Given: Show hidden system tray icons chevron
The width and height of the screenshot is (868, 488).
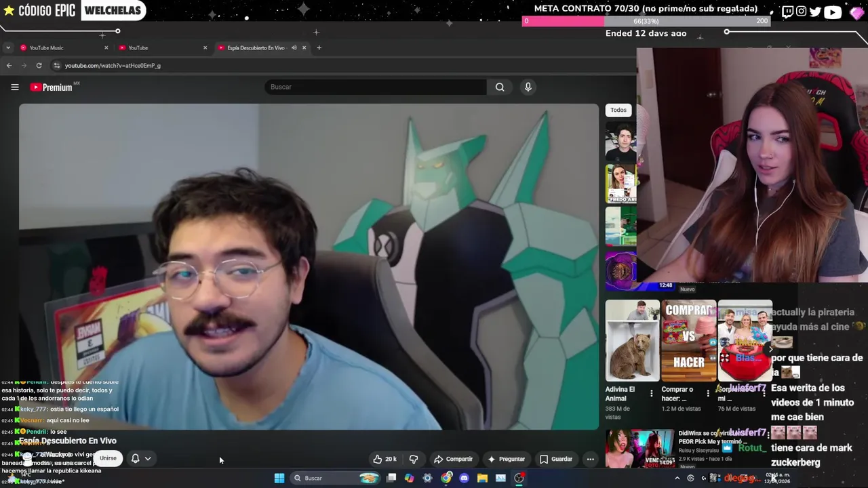Looking at the screenshot, I should click(x=677, y=478).
